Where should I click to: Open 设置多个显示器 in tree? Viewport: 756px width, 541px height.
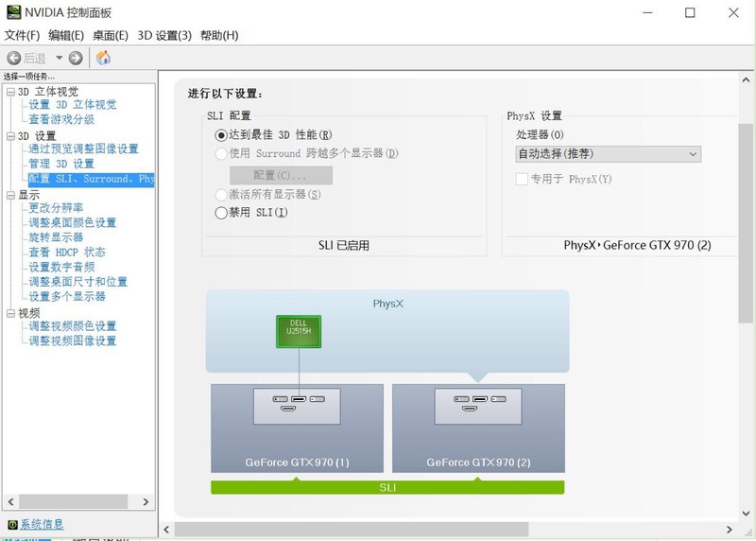67,296
